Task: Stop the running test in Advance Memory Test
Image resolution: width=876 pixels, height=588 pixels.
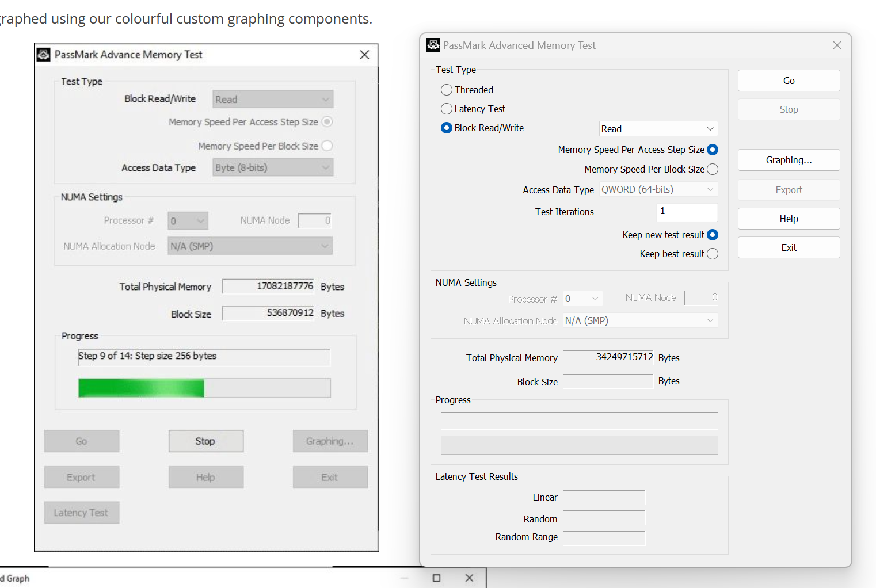Action: pyautogui.click(x=205, y=441)
